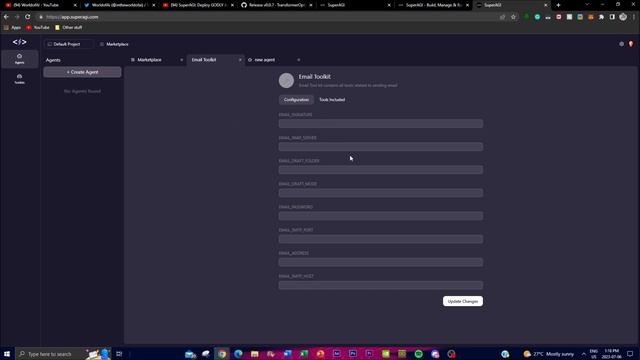Click the 'Agents' panel header text
Image resolution: width=640 pixels, height=360 pixels.
pyautogui.click(x=53, y=60)
